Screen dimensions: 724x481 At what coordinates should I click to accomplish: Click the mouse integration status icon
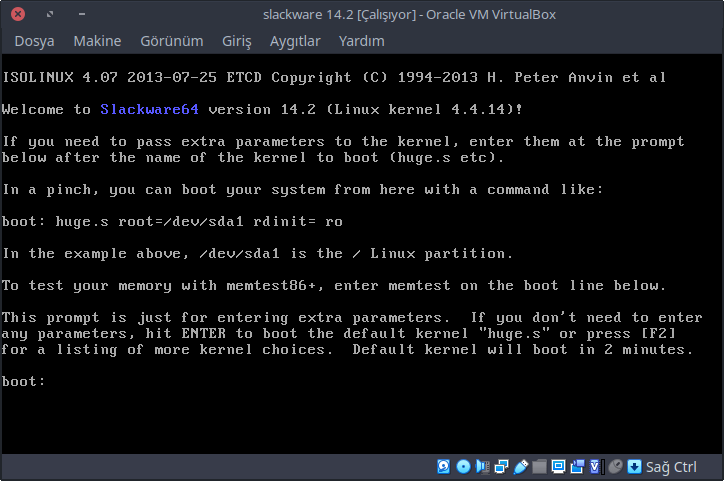pyautogui.click(x=615, y=467)
